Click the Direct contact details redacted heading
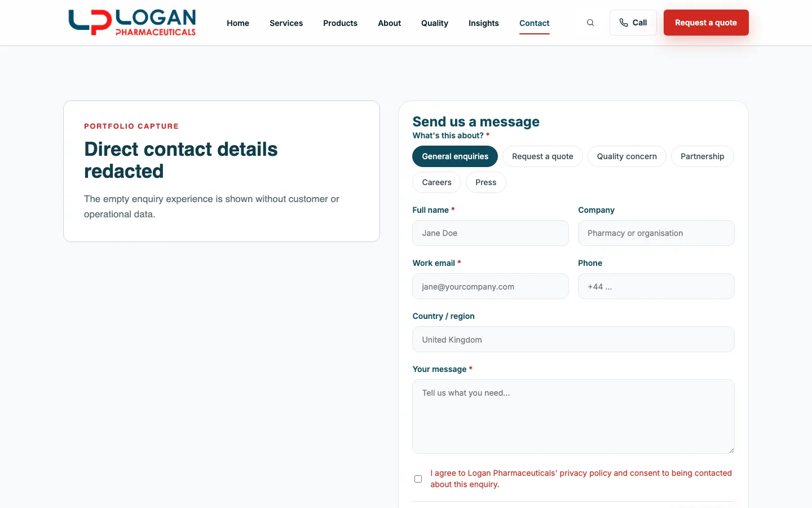This screenshot has width=812, height=508. pos(181,160)
